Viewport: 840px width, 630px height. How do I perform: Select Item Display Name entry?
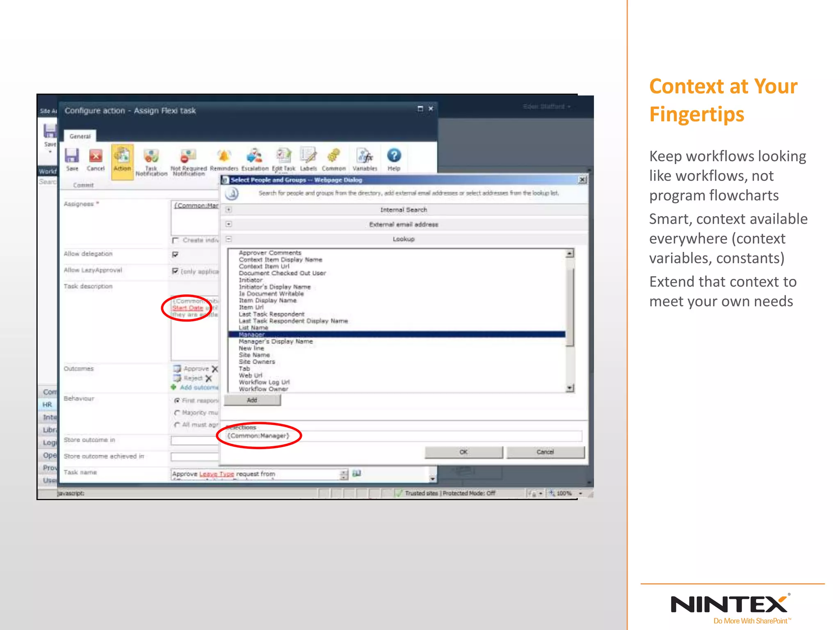click(x=267, y=300)
